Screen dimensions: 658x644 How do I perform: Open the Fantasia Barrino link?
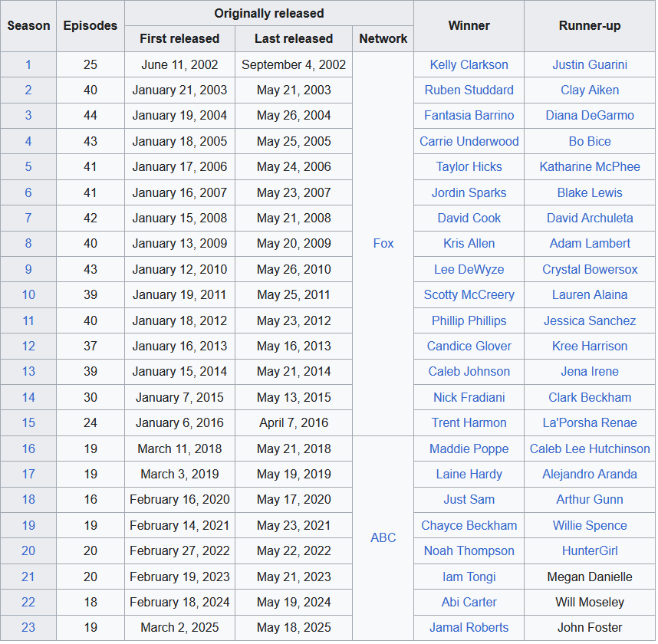click(x=469, y=115)
